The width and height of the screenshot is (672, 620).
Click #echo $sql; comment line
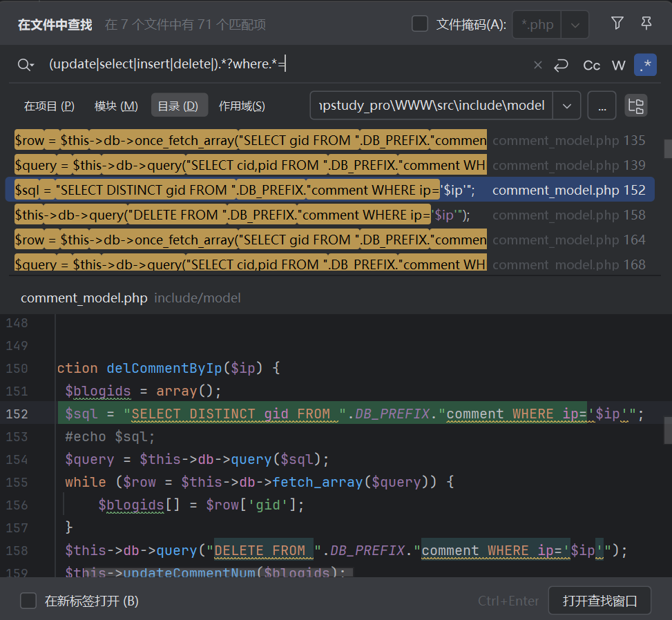click(110, 436)
